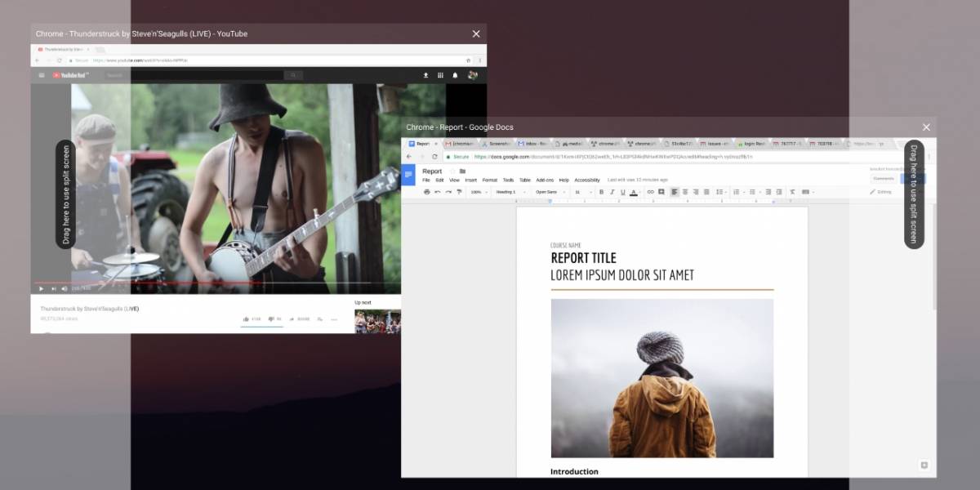Dislike the Thunderstruck video
Viewport: 980px width, 490px height.
coord(274,318)
